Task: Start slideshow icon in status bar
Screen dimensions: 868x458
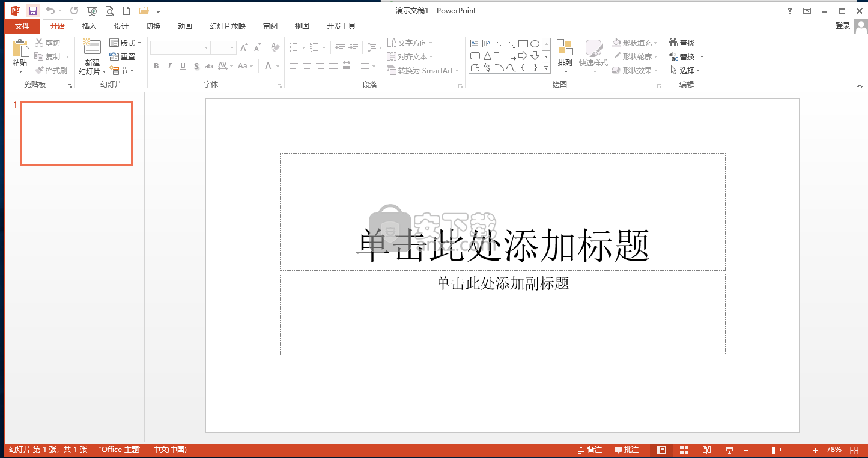Action: coord(729,450)
